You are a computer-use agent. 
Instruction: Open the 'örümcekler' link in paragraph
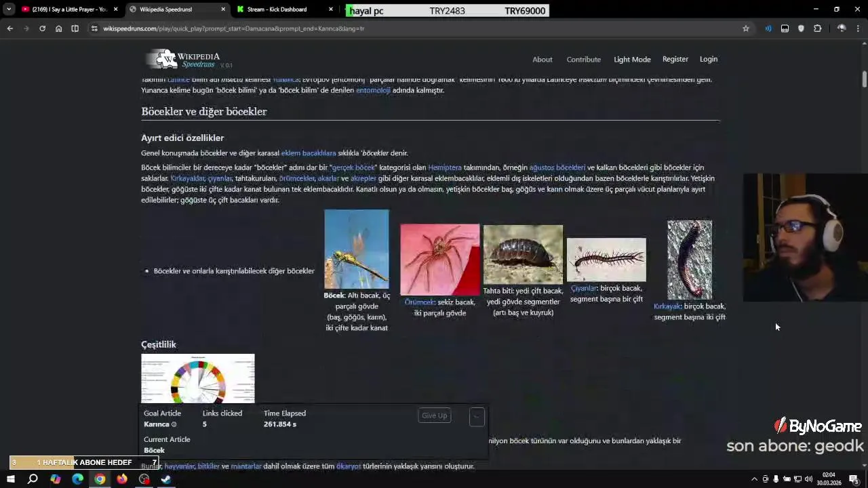[x=297, y=178]
